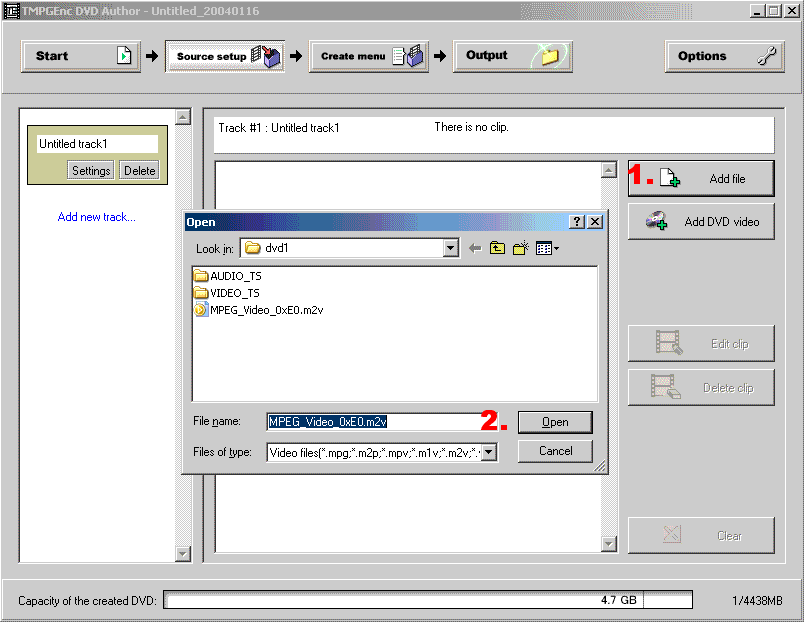The image size is (804, 622).
Task: Maximize the TMPGEnc DVD Author window
Action: pyautogui.click(x=774, y=11)
